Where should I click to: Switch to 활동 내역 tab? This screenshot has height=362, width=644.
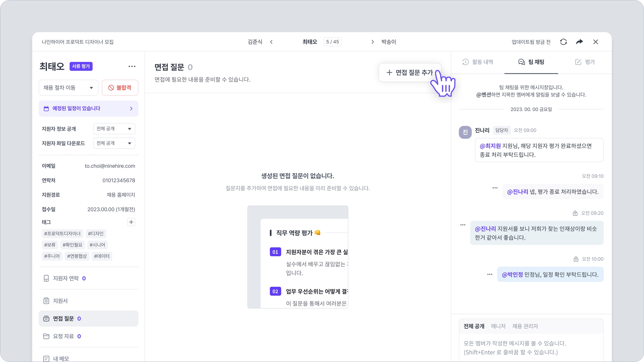(478, 62)
